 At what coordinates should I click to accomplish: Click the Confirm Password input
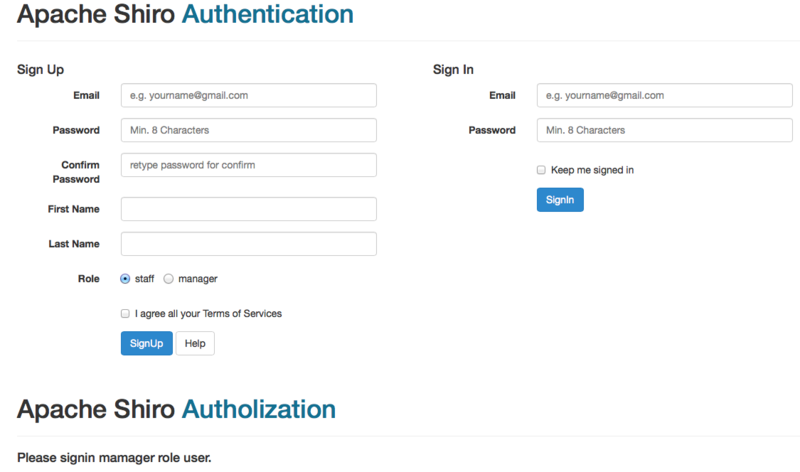tap(248, 165)
